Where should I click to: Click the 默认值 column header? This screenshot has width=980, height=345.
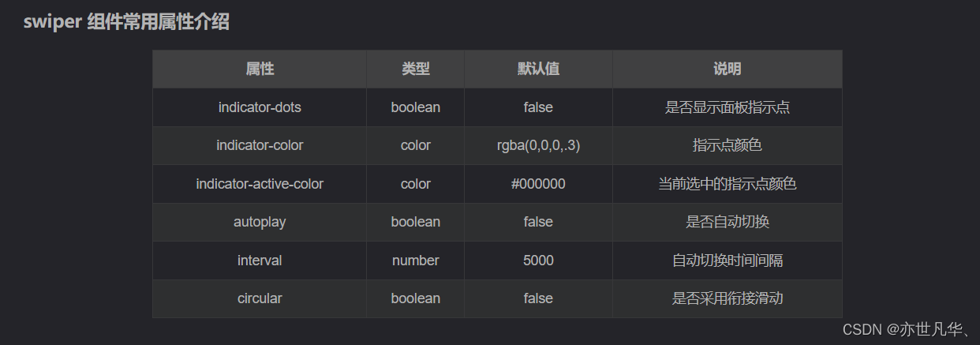pos(538,69)
